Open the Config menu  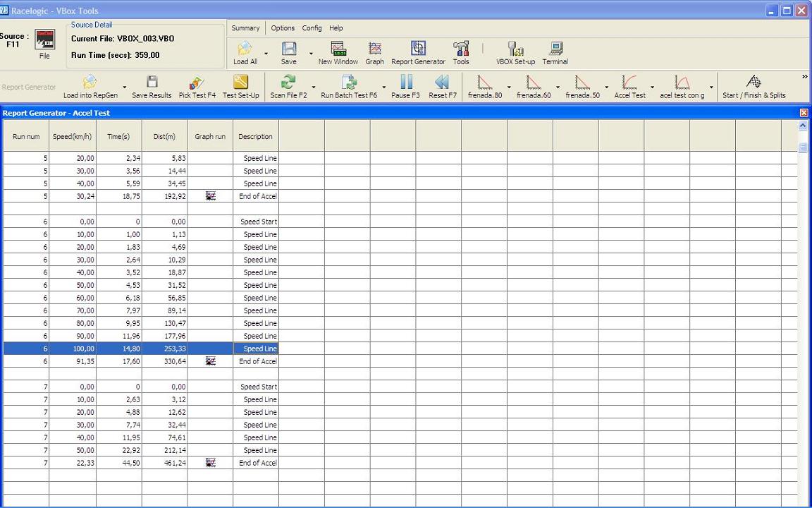(312, 28)
